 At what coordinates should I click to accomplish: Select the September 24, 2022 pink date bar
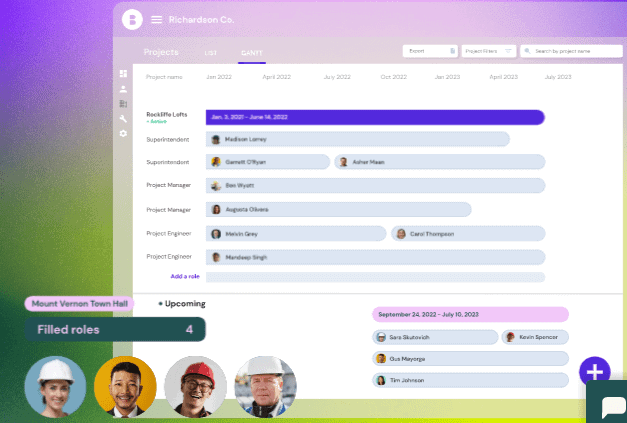tap(470, 314)
